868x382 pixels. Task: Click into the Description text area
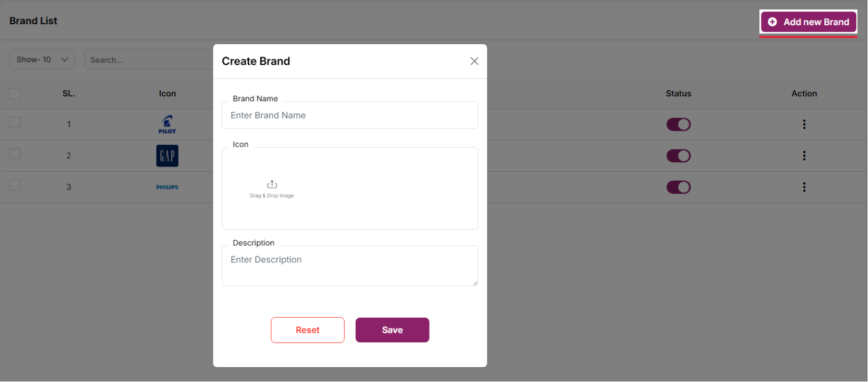pyautogui.click(x=350, y=266)
